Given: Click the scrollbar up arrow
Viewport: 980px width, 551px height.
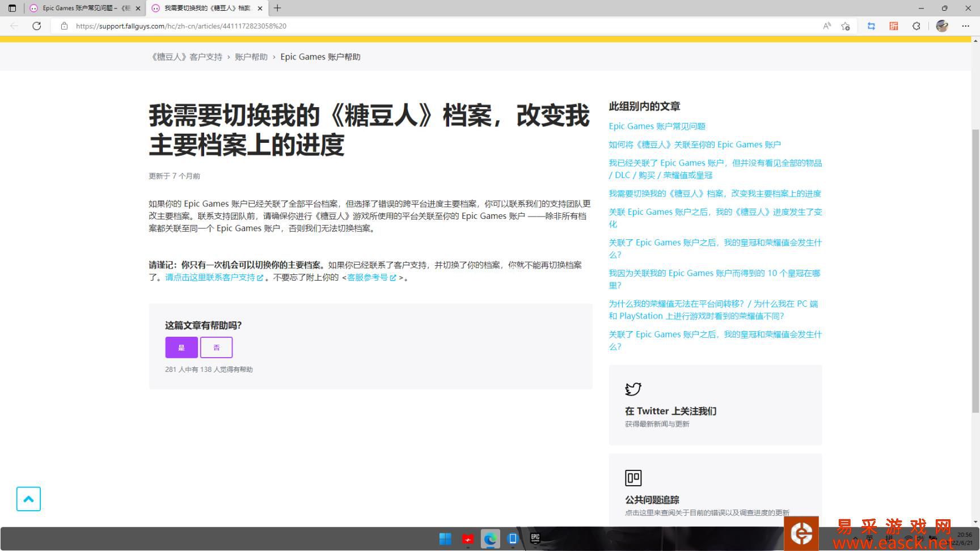Looking at the screenshot, I should tap(975, 40).
